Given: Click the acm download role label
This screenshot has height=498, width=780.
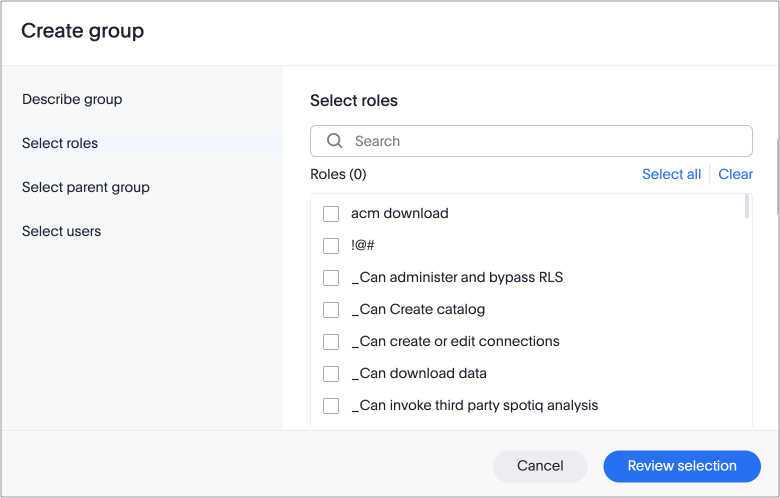Looking at the screenshot, I should point(399,214).
